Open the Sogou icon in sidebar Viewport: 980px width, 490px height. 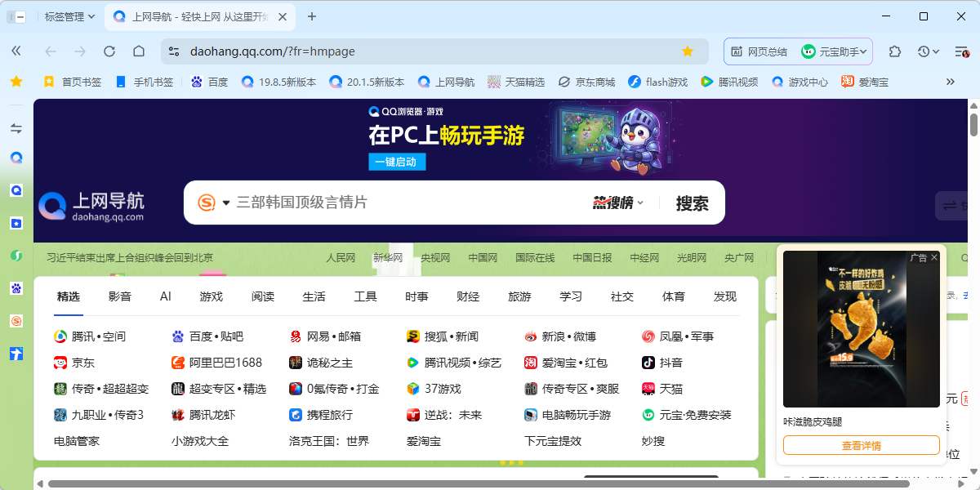[16, 321]
